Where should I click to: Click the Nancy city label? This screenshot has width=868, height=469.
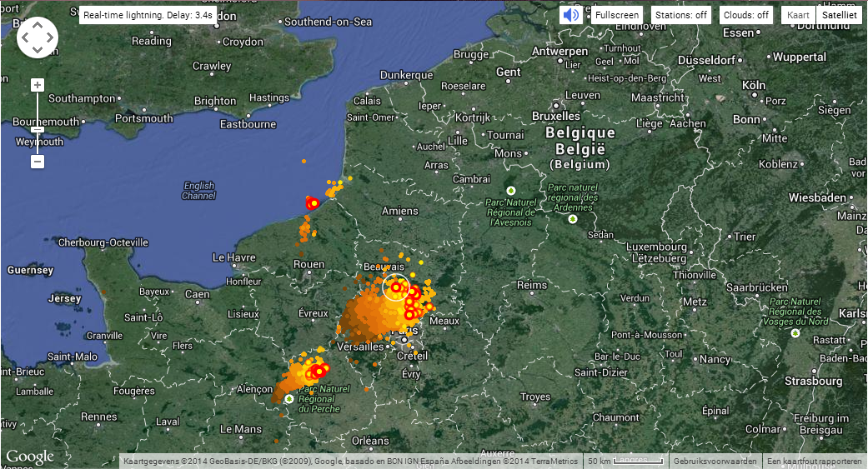(x=715, y=359)
